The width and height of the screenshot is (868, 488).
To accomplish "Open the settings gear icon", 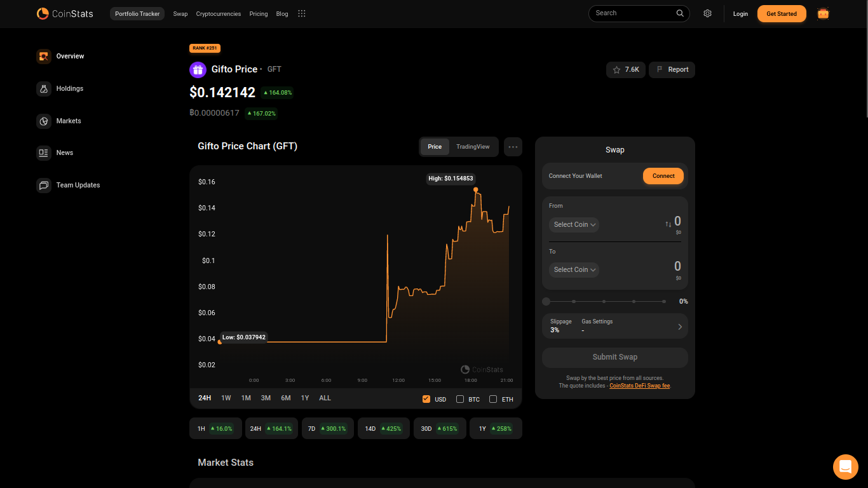I will coord(707,13).
